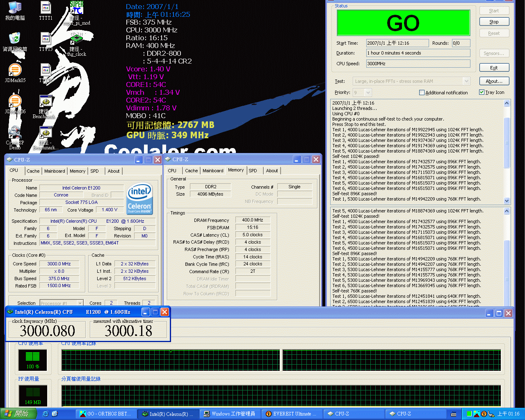Click the clock frequency window title icon
The width and height of the screenshot is (525, 420).
(x=10, y=312)
